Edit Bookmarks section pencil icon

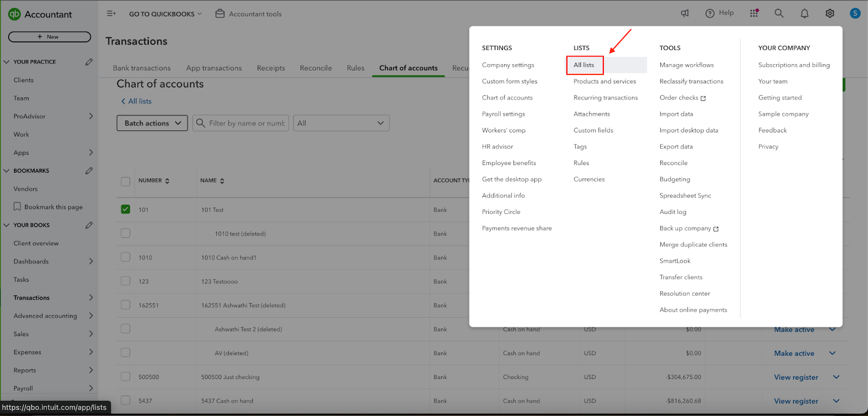point(89,171)
